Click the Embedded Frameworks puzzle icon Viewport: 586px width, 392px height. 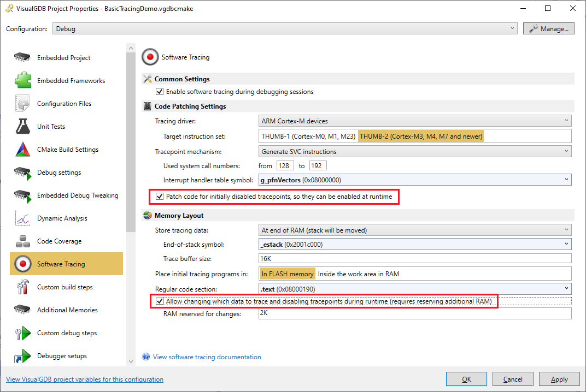(x=23, y=80)
